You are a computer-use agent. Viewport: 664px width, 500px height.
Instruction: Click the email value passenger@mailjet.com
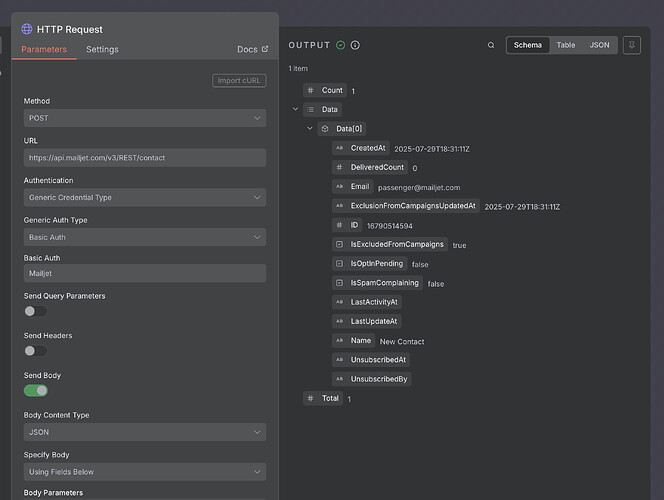pos(419,188)
